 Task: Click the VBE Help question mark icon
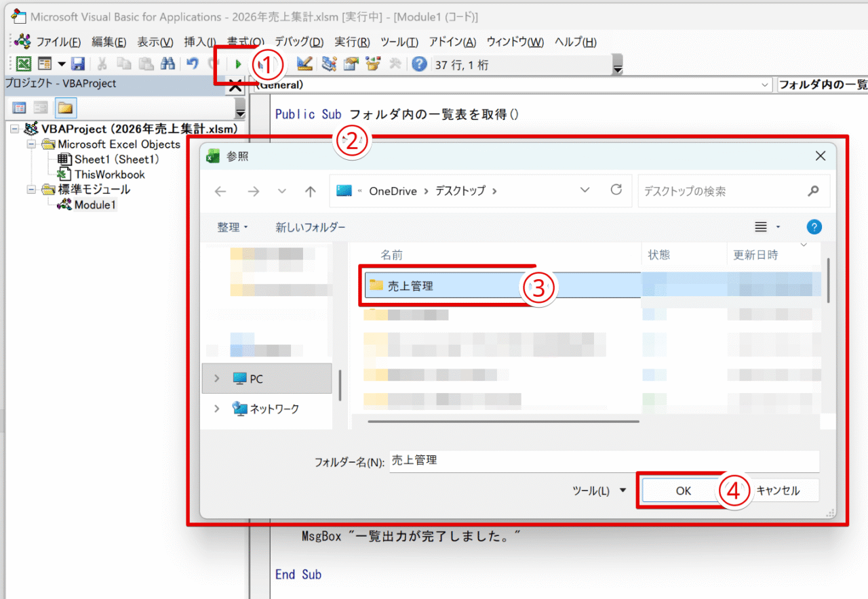418,64
